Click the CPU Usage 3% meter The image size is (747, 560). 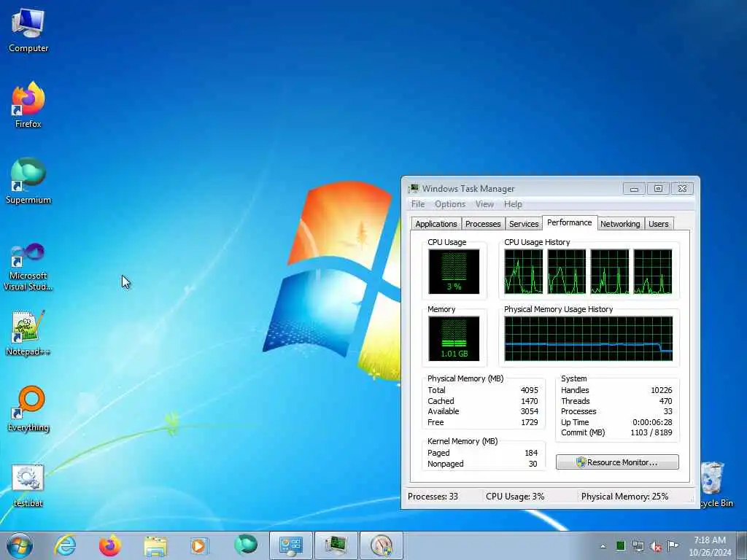coord(454,271)
